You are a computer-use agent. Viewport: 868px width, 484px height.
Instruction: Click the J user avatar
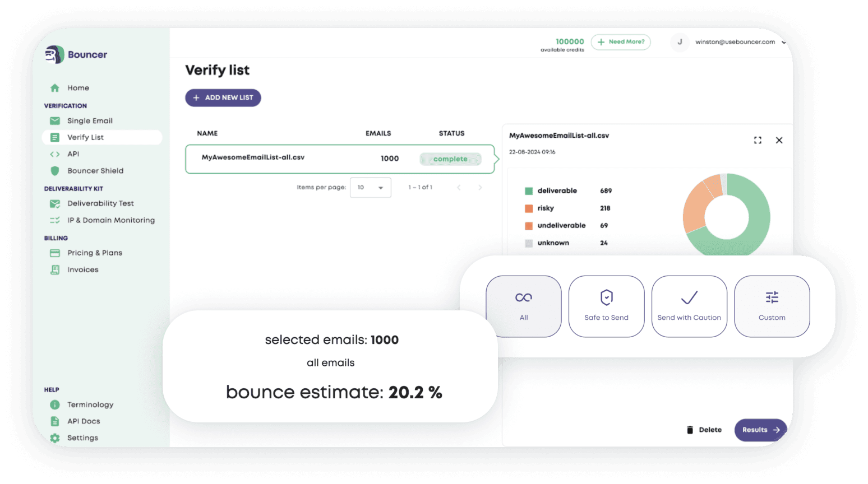point(680,42)
